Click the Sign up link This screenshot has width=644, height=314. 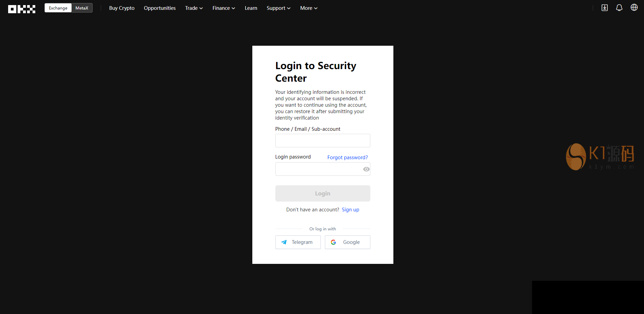[x=350, y=210]
